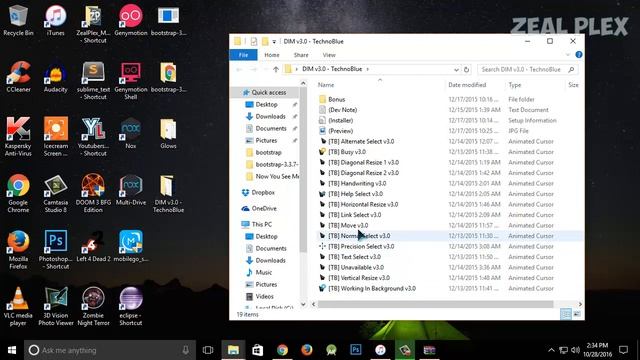Select [TB] Busy v3.0 cursor file

(347, 152)
